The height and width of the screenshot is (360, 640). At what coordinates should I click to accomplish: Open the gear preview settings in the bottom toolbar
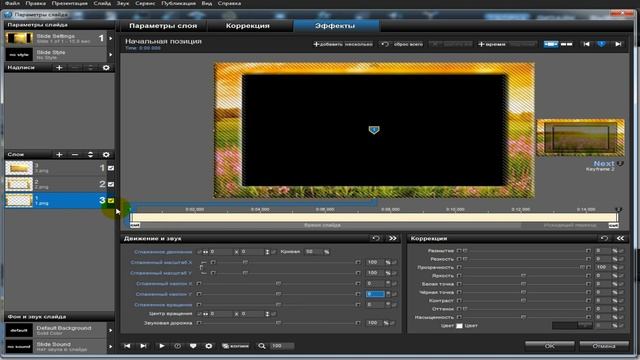pos(209,346)
